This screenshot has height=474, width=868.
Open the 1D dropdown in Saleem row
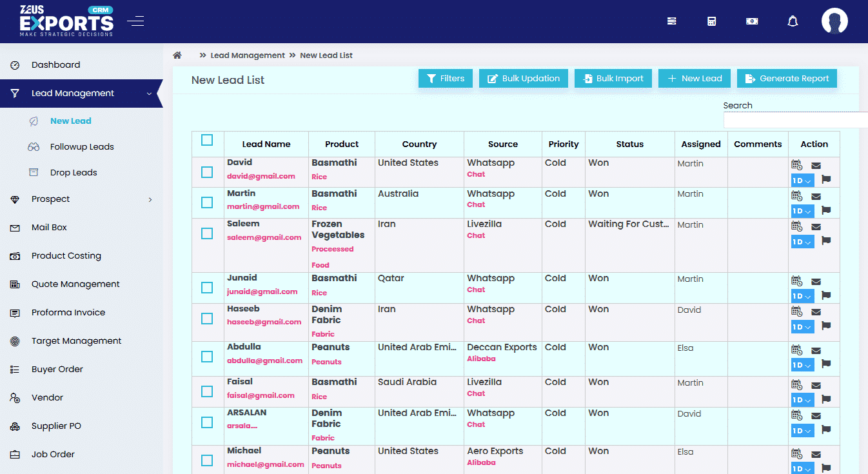coord(802,242)
